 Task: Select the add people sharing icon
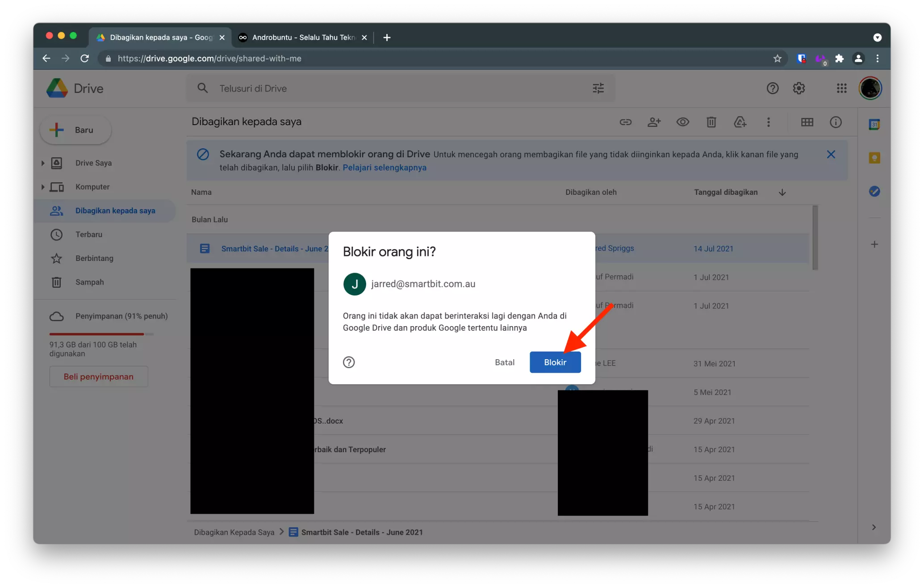point(654,122)
